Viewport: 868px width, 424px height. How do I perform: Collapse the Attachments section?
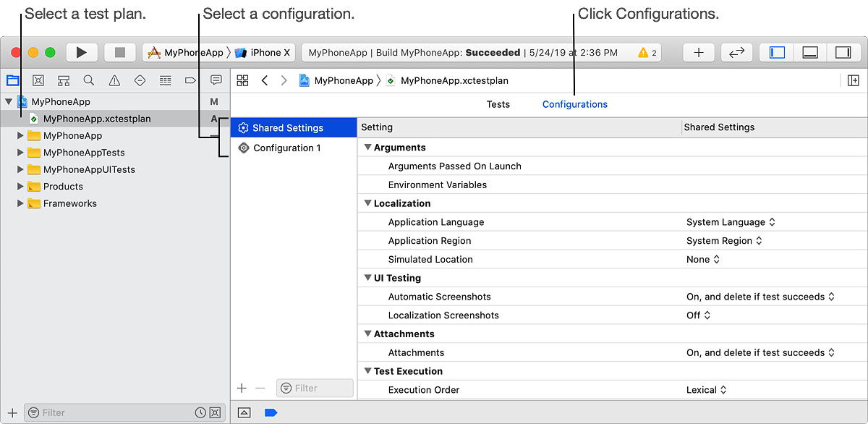pos(367,334)
